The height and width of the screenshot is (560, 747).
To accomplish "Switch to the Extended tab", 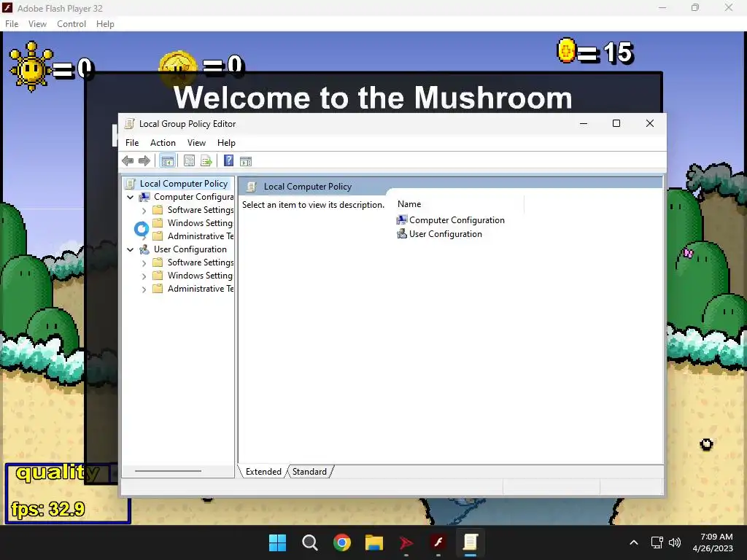I will [x=263, y=472].
